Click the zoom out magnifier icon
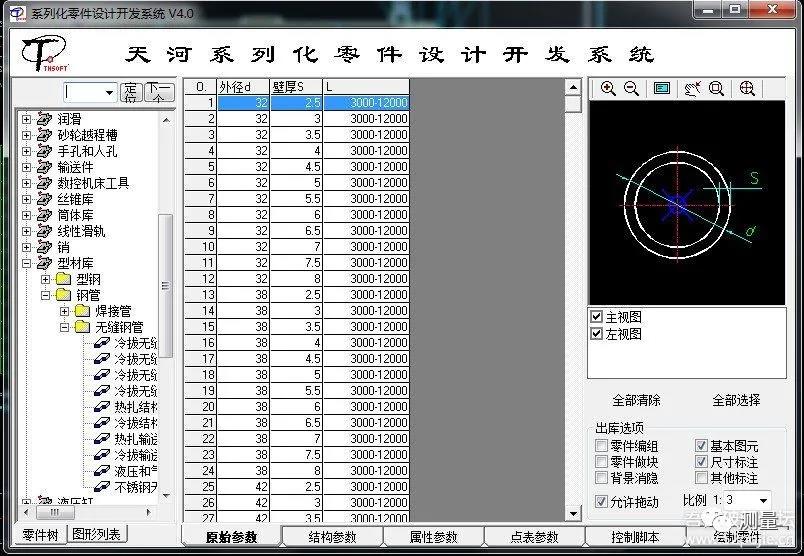Viewport: 804px width, 556px height. tap(631, 88)
